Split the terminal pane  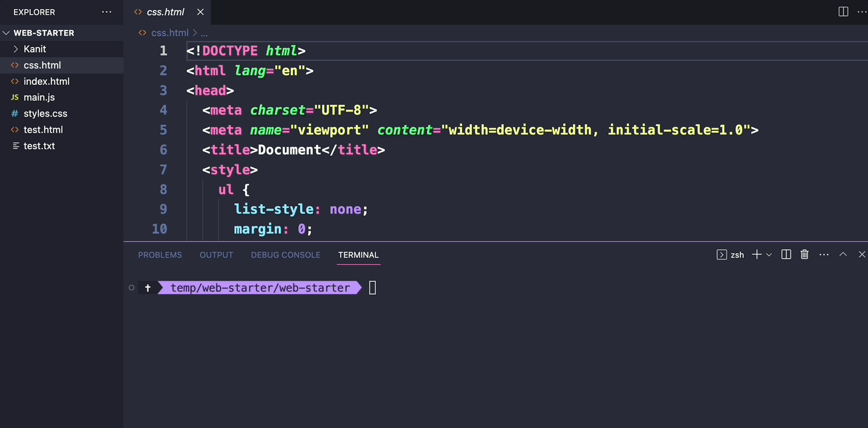pos(787,254)
